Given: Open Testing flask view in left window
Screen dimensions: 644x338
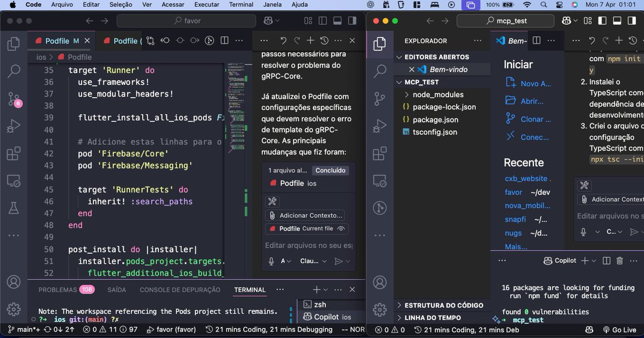Looking at the screenshot, I should point(13,208).
